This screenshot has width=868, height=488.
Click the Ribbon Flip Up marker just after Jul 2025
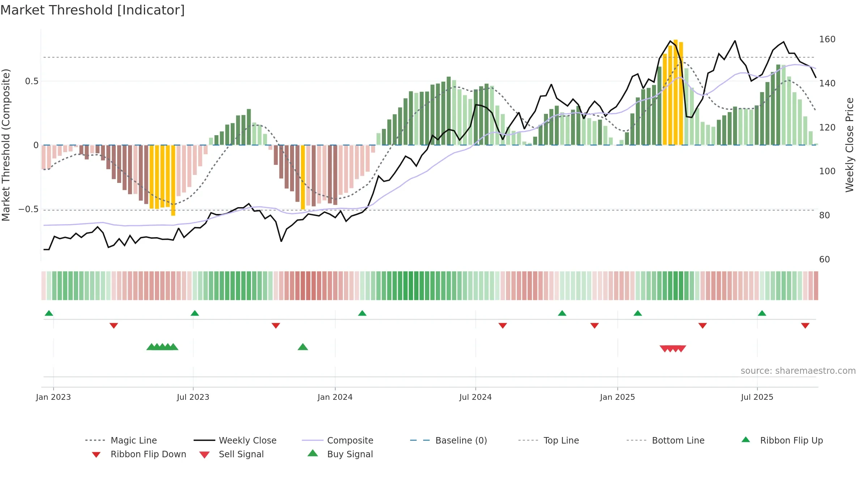click(762, 313)
